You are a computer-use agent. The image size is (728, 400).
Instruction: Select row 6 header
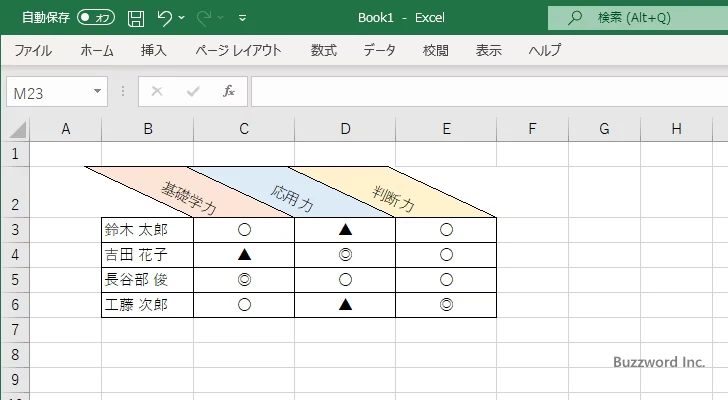coord(15,305)
